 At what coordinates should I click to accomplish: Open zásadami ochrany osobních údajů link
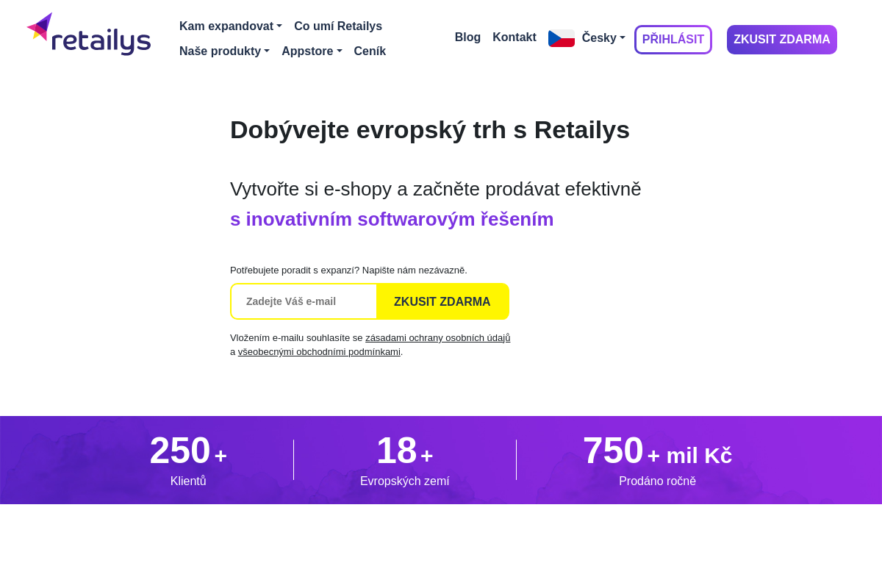pos(437,337)
